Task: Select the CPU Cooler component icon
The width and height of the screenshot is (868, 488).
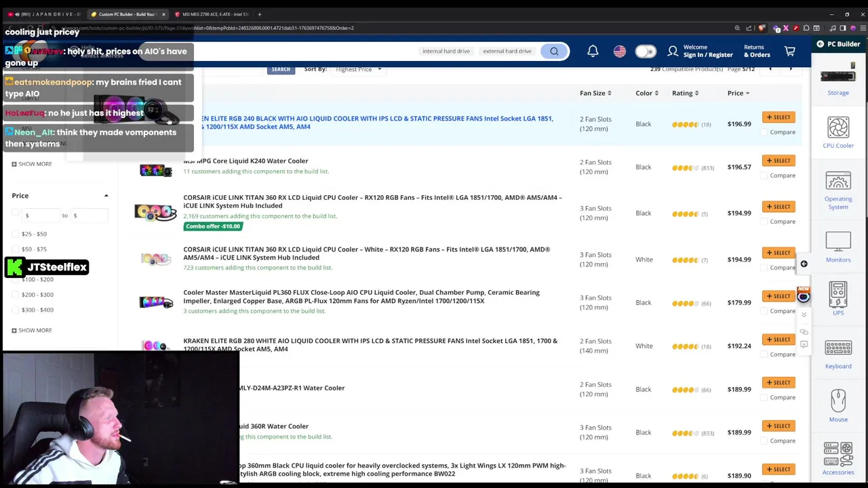Action: 838,127
